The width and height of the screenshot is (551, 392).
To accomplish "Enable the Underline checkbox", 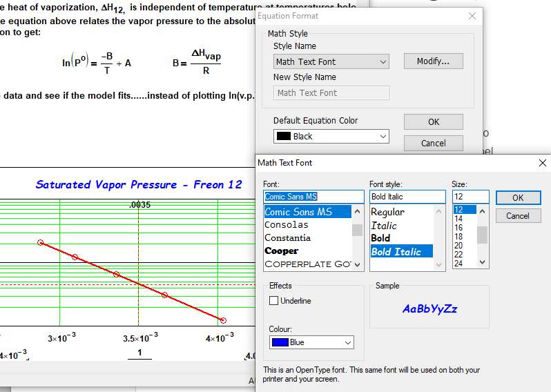I will point(274,301).
